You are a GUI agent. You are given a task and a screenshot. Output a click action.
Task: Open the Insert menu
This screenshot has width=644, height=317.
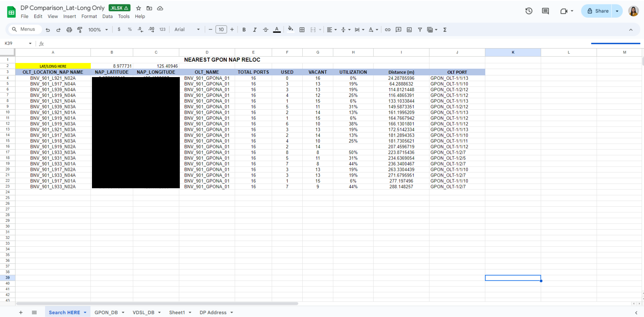[x=69, y=16]
